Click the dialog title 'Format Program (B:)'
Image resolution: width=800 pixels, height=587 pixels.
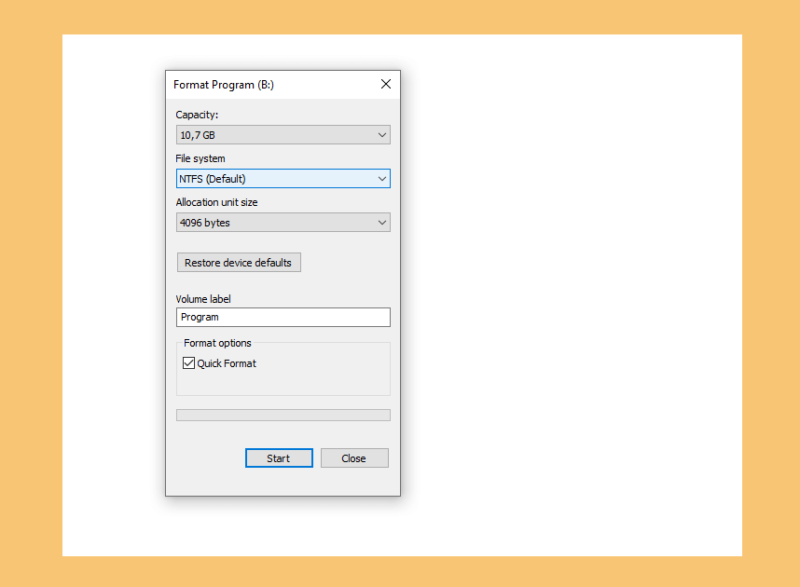pos(223,85)
